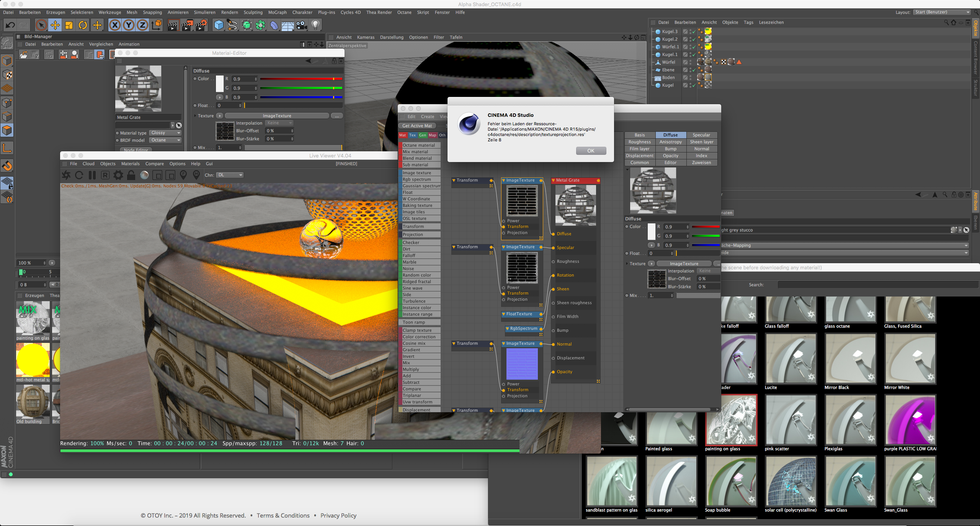Image resolution: width=980 pixels, height=526 pixels.
Task: Click the Rotate tool icon
Action: [83, 25]
